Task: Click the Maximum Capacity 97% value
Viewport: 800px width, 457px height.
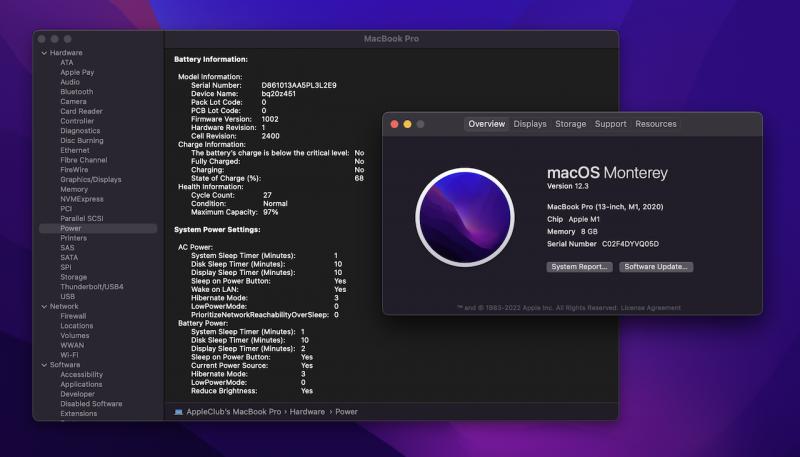Action: coord(270,212)
